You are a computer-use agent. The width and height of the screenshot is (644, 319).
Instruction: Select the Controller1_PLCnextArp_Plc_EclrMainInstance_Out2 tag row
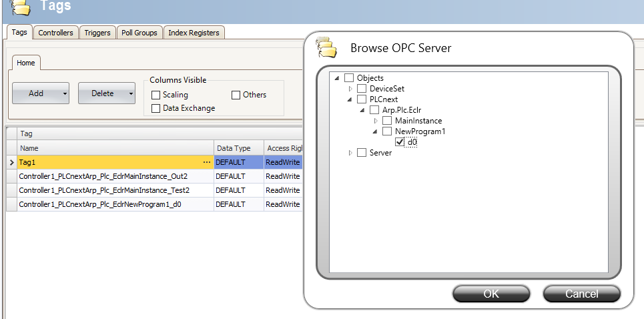pos(103,176)
